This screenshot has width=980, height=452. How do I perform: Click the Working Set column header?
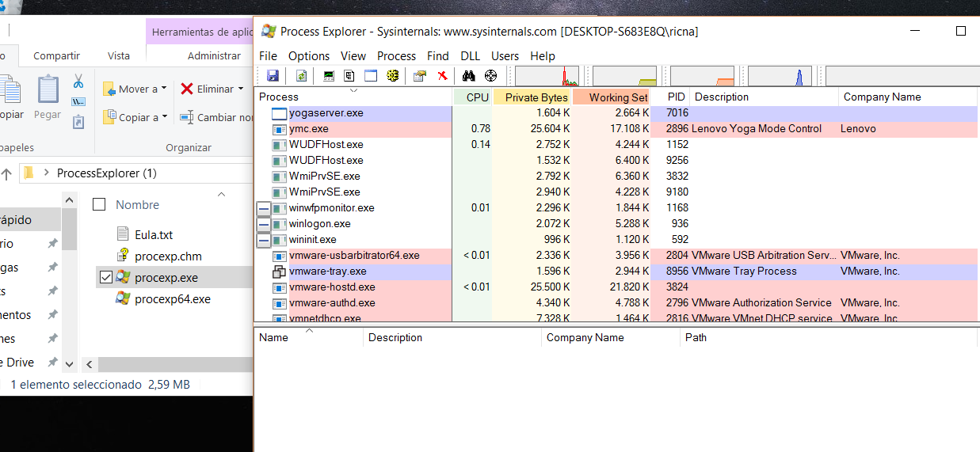click(x=618, y=97)
